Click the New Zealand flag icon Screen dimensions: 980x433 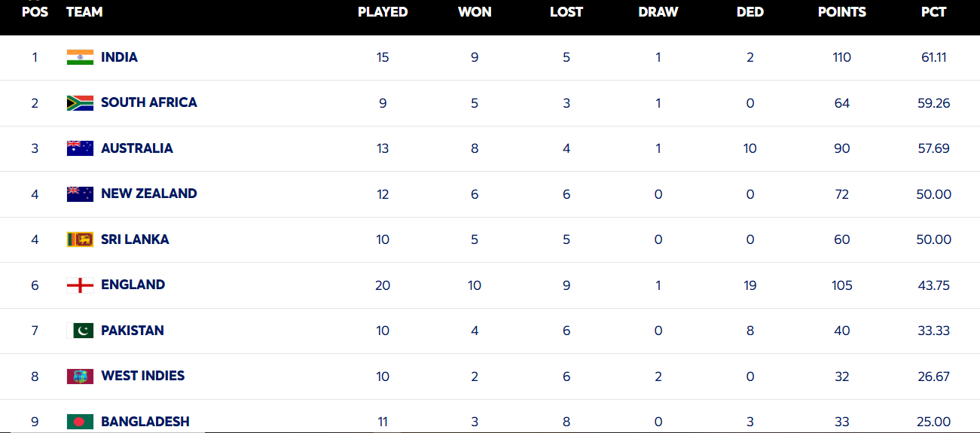click(80, 194)
